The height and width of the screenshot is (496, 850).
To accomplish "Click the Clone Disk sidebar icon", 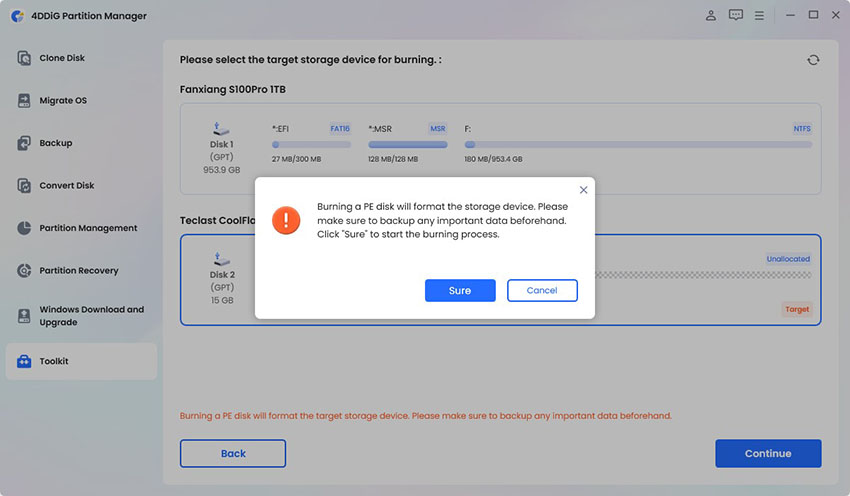I will [x=24, y=57].
